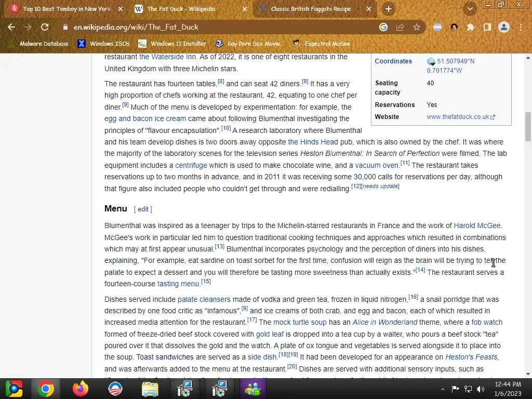Click the needs update tag
The image size is (532, 399).
(380, 187)
